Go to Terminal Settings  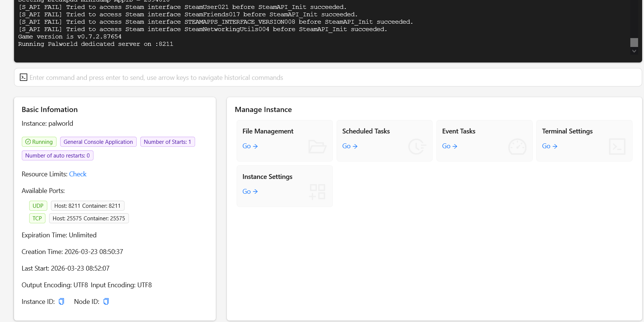point(549,146)
